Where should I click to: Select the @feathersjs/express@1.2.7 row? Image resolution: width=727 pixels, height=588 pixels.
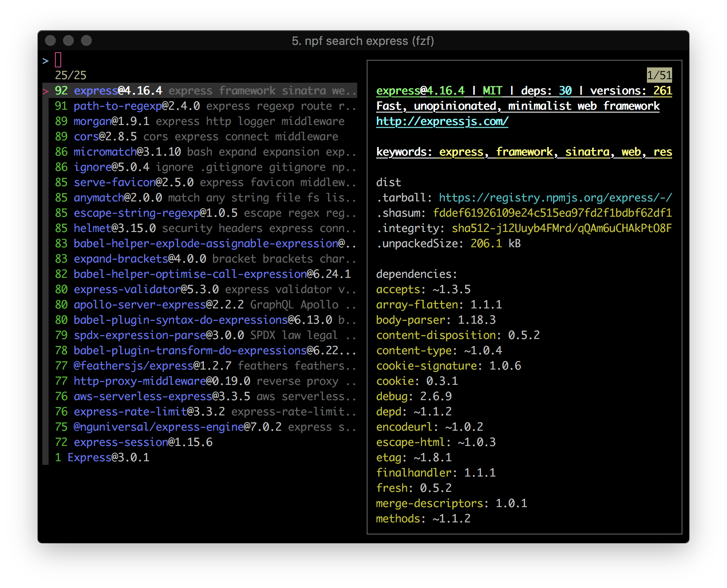pyautogui.click(x=200, y=365)
